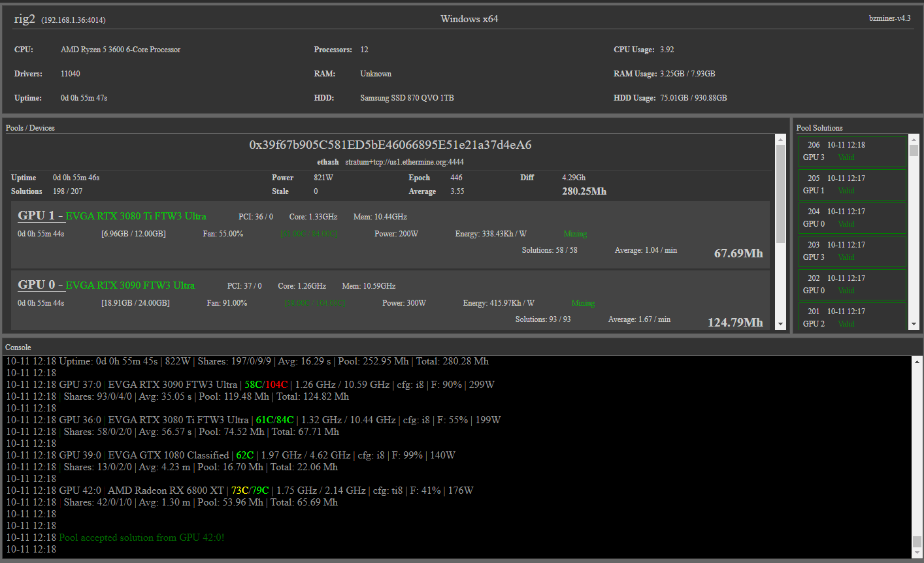The height and width of the screenshot is (563, 924).
Task: Click console line for AMD Radeon RX 6800 XT
Action: coord(240,491)
